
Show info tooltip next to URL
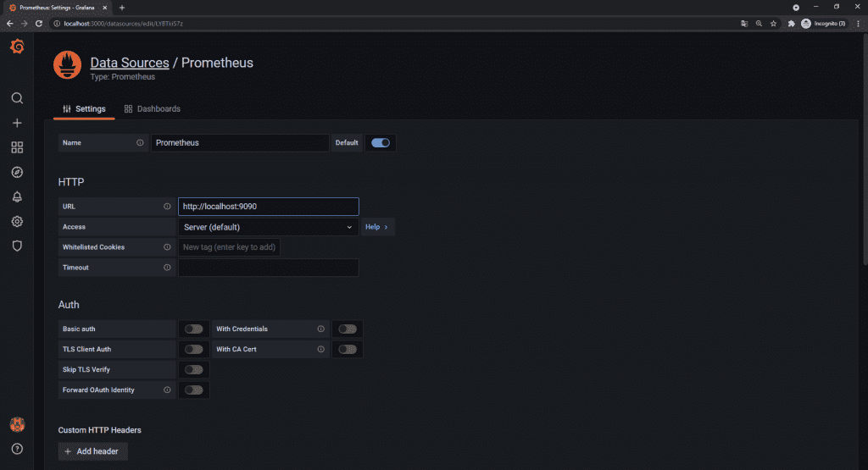tap(167, 207)
